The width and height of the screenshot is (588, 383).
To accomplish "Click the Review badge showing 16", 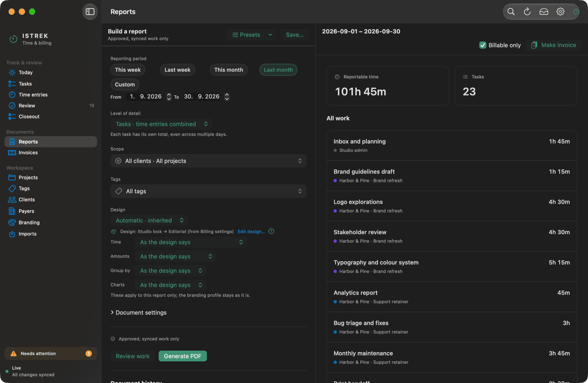I will point(92,106).
